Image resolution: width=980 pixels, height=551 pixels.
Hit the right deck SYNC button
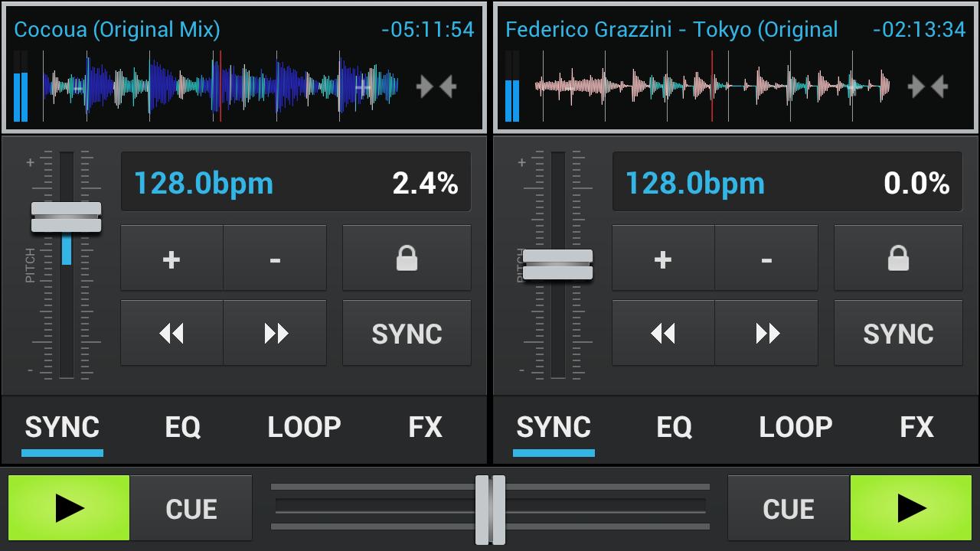coord(898,333)
